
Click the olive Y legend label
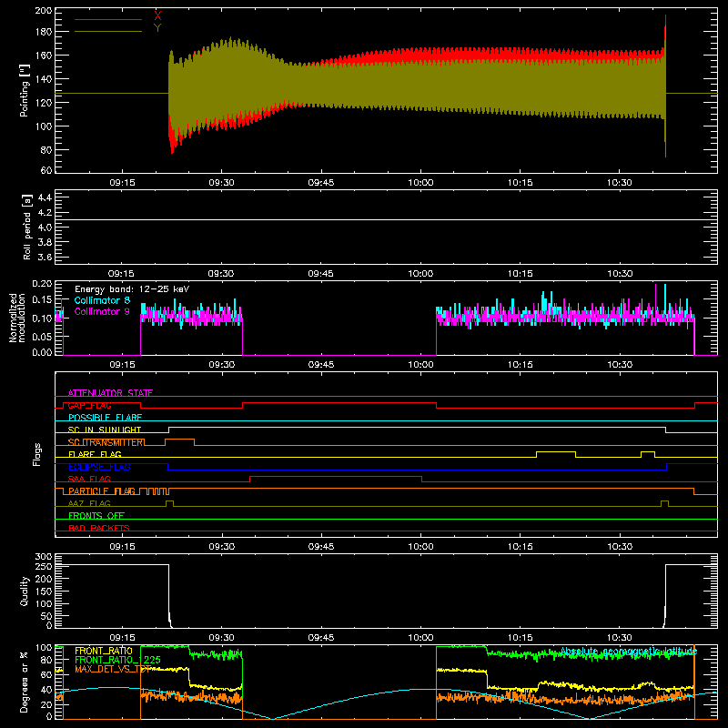tap(157, 28)
